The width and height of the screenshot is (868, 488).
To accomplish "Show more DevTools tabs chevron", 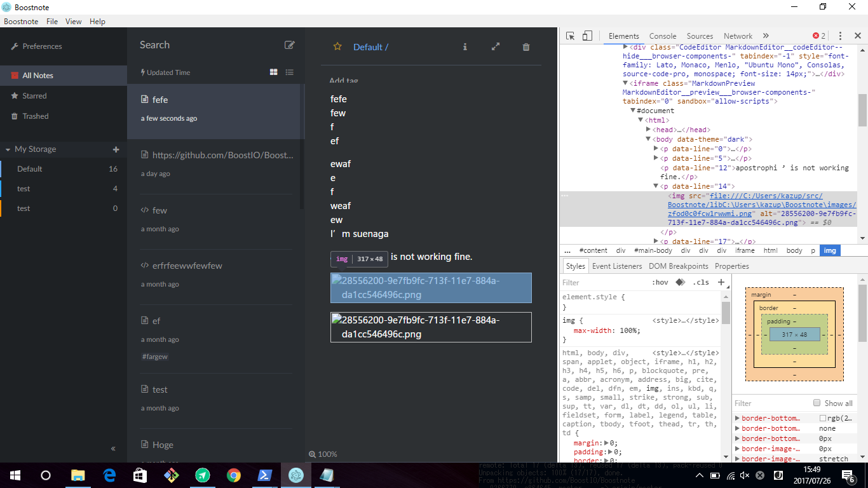I will click(766, 36).
